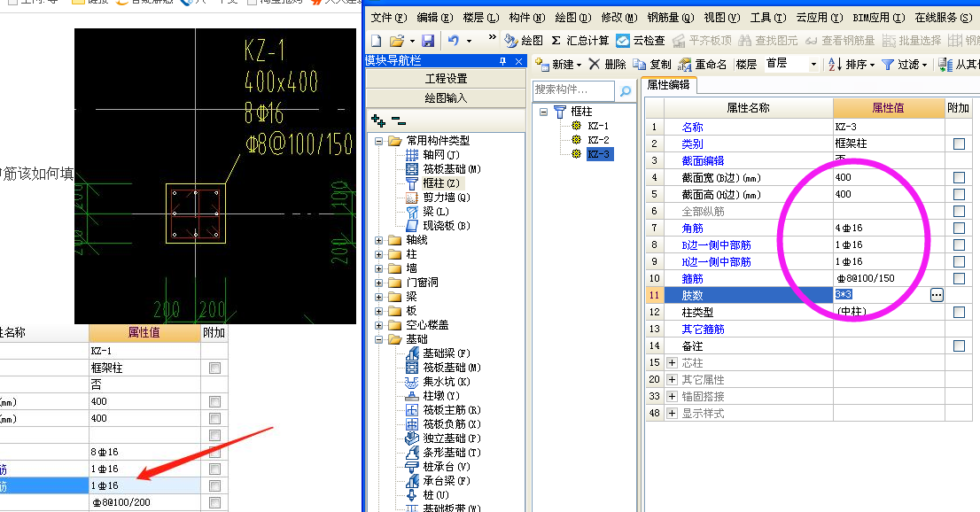
Task: Expand the 锚固搭接 property group
Action: (672, 396)
